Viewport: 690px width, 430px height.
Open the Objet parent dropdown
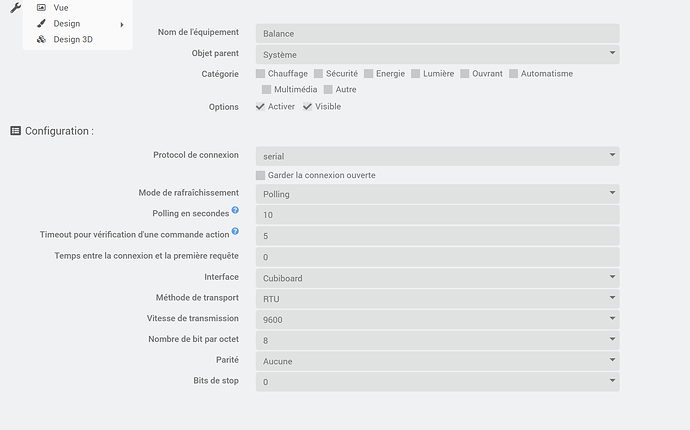pos(437,55)
